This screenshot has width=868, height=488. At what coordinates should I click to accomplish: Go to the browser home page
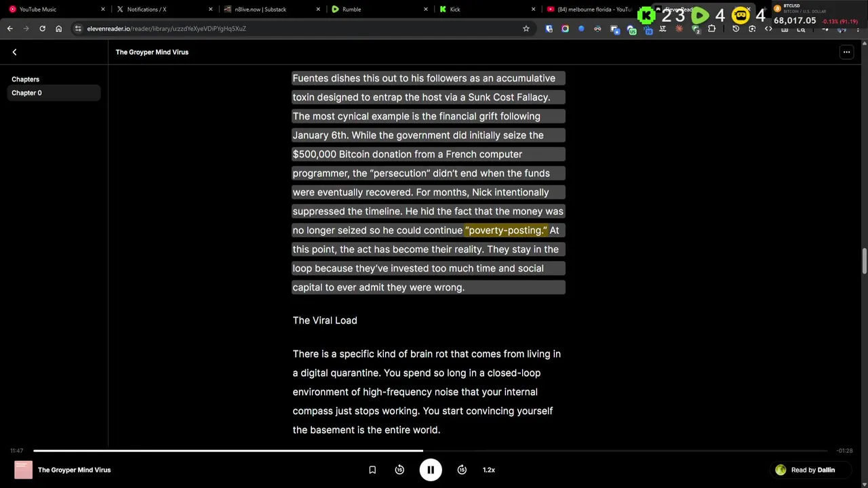(58, 28)
